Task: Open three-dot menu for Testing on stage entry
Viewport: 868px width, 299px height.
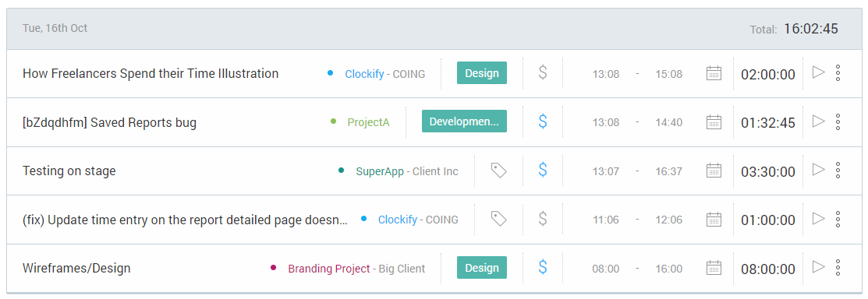Action: coord(838,171)
